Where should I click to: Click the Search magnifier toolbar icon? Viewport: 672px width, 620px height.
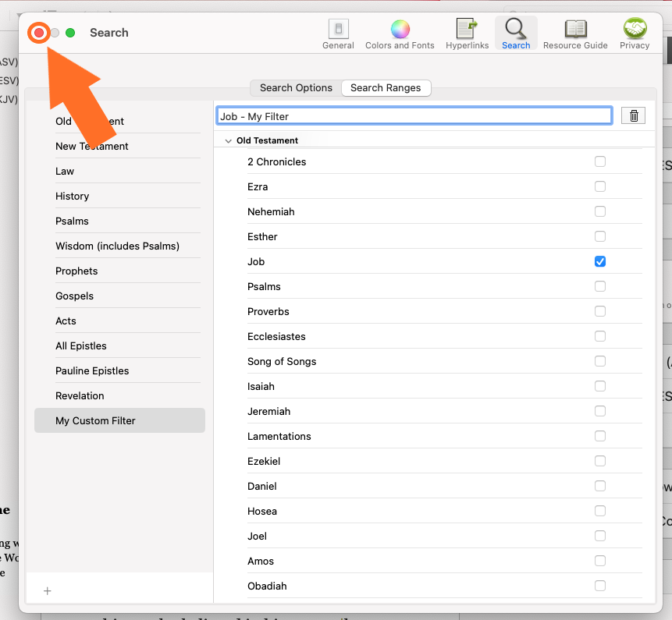click(x=516, y=33)
